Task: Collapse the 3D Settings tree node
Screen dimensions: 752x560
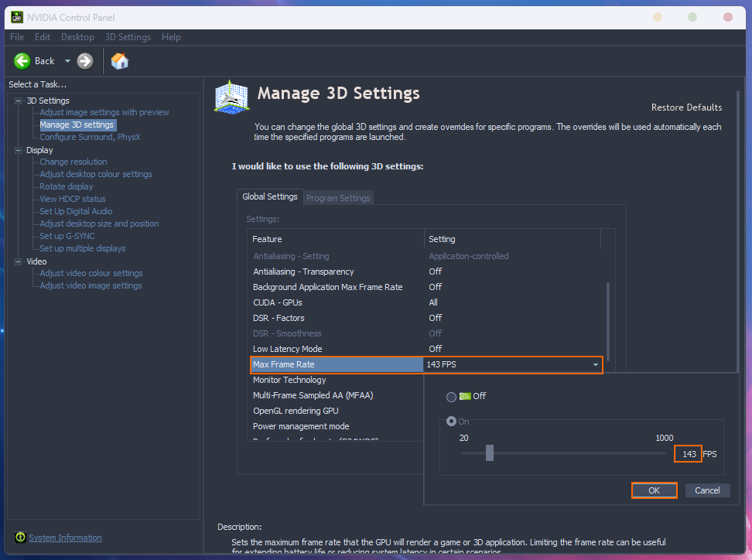Action: click(x=19, y=101)
